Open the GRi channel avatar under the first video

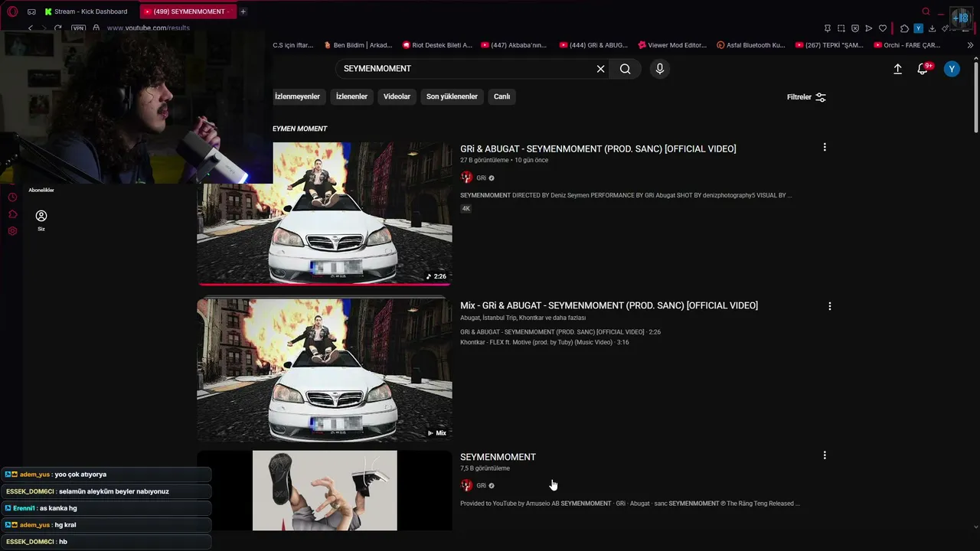(x=466, y=178)
